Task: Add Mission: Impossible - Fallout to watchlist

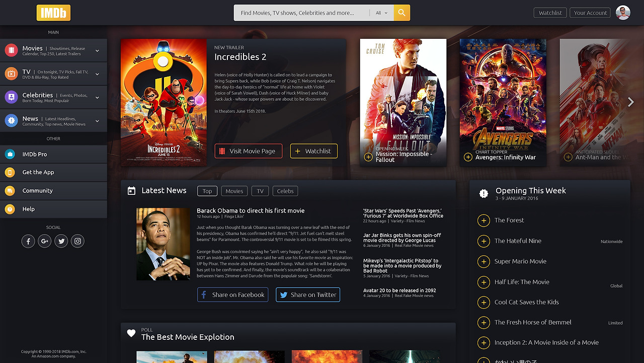Action: pyautogui.click(x=368, y=157)
